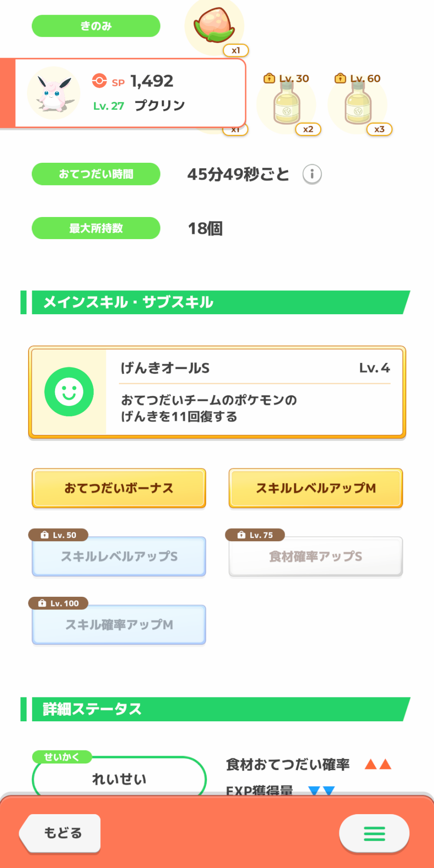Select the Lv. 30 locked ingredient bottle
This screenshot has height=868, width=434.
[x=286, y=104]
